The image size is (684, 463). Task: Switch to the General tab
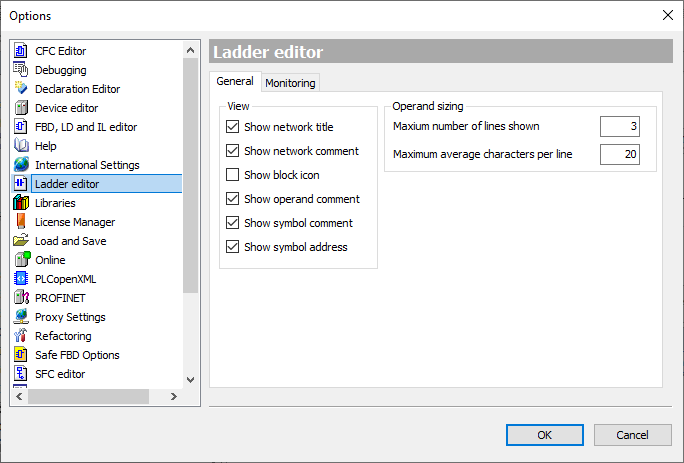[235, 82]
